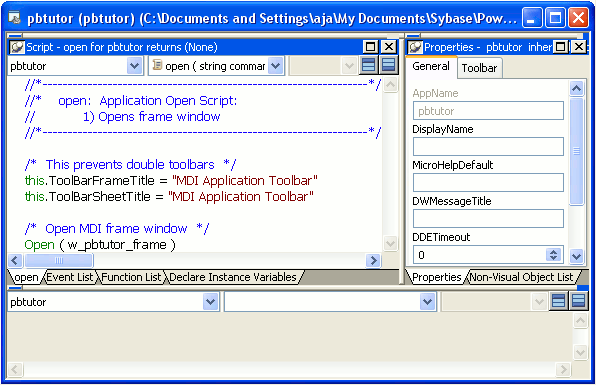Viewport: 596px width, 385px height.
Task: Click the down arrow of the script editor's vertical scrollbar
Action: click(x=390, y=243)
